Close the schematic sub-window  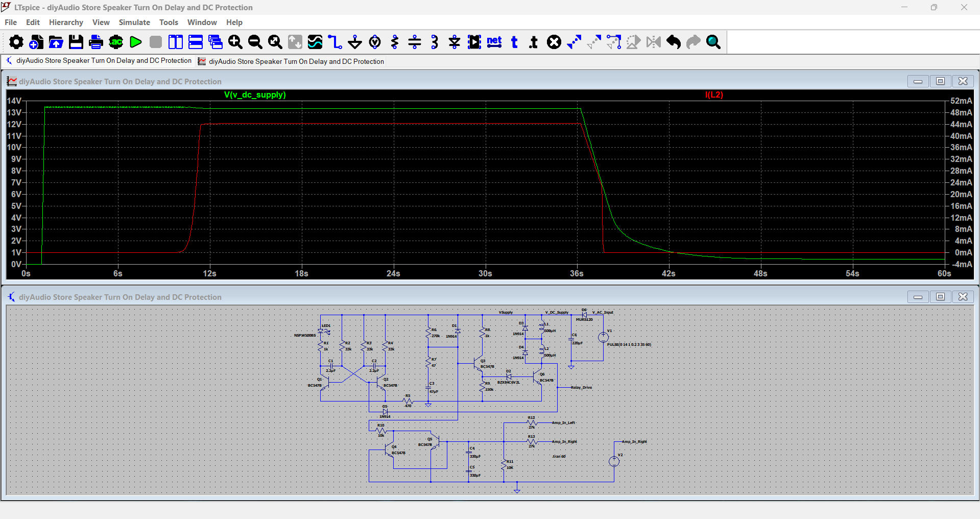click(963, 297)
